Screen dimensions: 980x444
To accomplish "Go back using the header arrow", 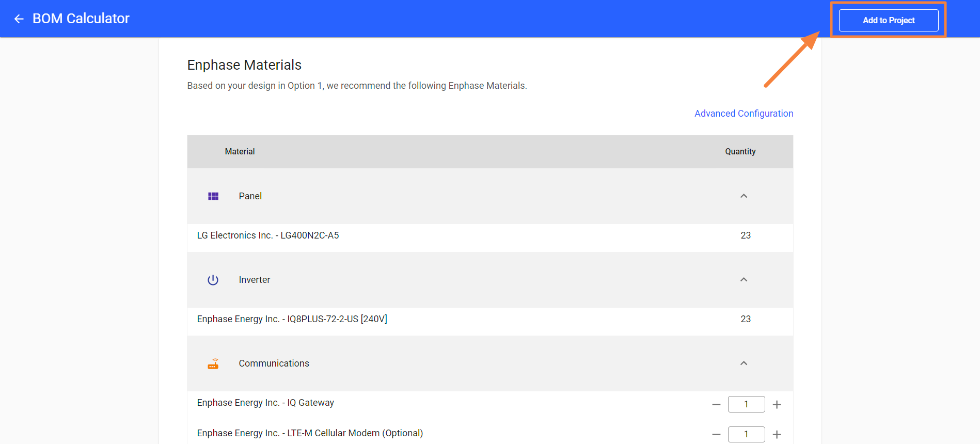I will (19, 19).
